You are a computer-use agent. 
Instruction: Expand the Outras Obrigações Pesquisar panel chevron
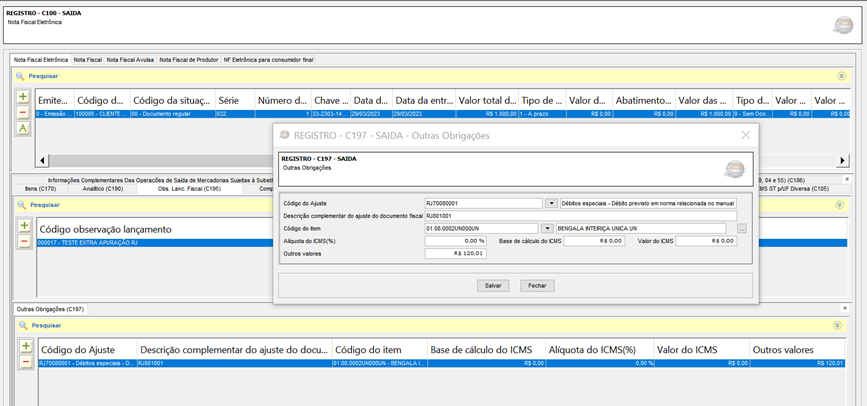(837, 325)
